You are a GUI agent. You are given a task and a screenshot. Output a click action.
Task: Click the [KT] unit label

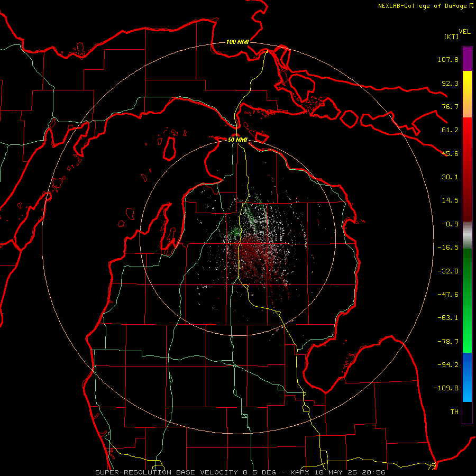(452, 36)
